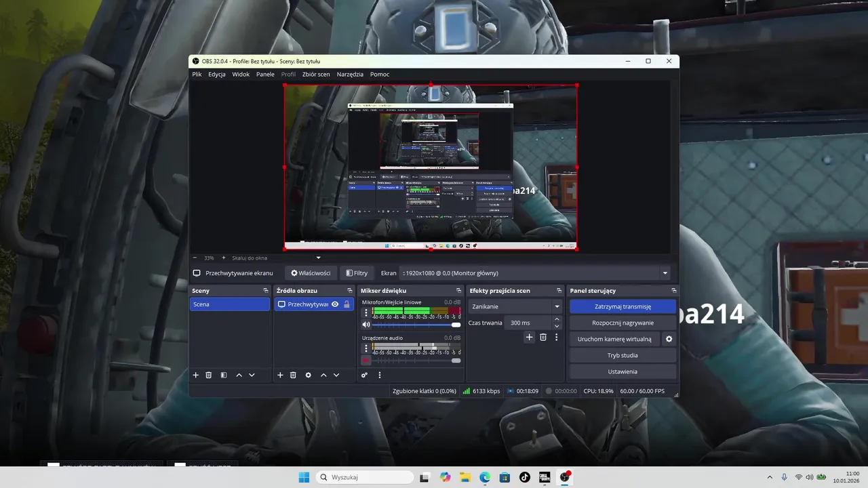Open scene filters icon in Sceny panel
Image resolution: width=868 pixels, height=488 pixels.
[224, 375]
